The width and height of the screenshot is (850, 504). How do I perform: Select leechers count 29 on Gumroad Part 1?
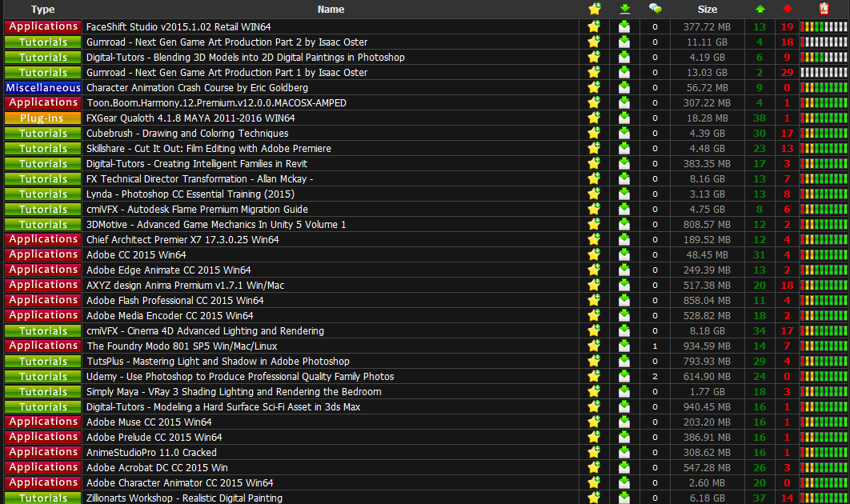[x=787, y=72]
